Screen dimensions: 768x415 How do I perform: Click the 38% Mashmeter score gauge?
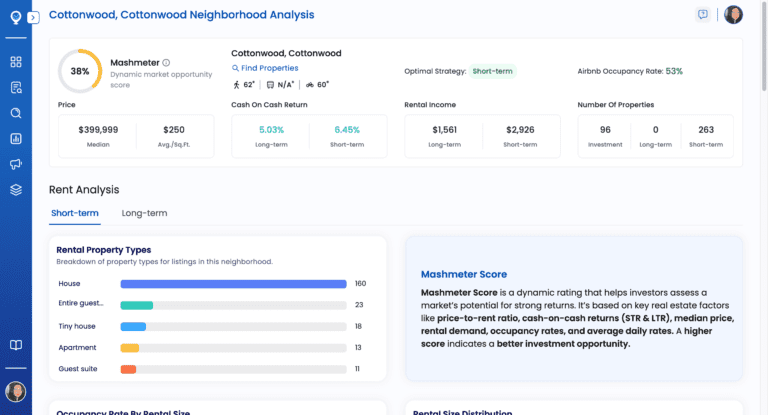[x=79, y=71]
